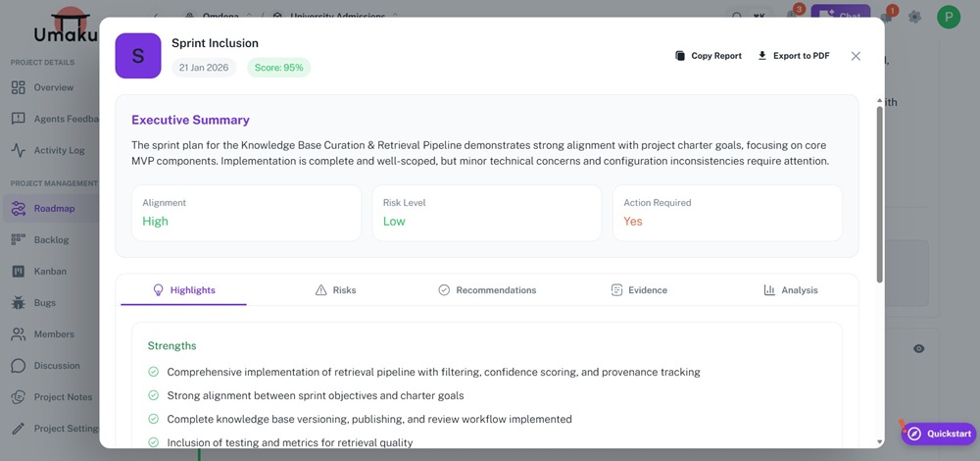The width and height of the screenshot is (980, 461).
Task: Close the Sprint Inclusion report dialog
Action: pos(856,56)
